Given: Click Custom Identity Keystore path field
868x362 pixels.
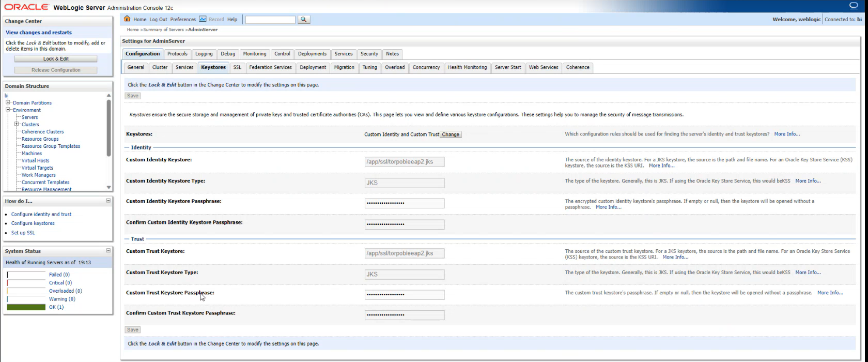Looking at the screenshot, I should tap(405, 162).
